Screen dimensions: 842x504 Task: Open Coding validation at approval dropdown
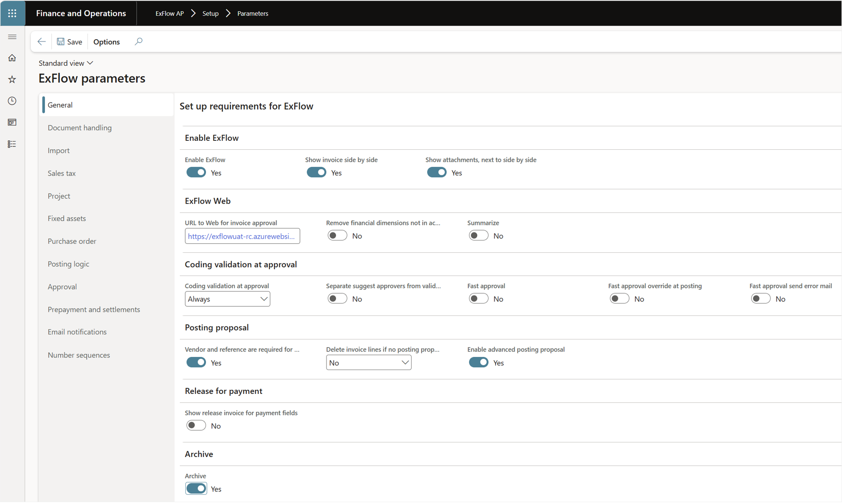tap(228, 299)
